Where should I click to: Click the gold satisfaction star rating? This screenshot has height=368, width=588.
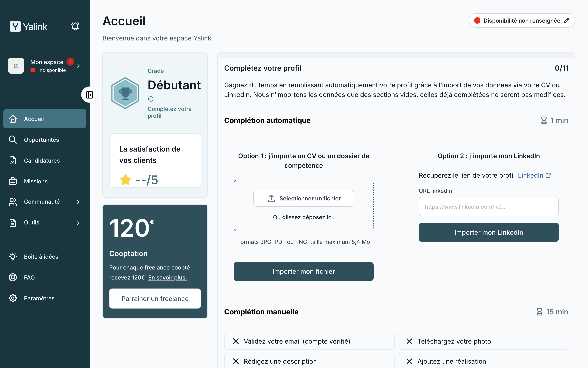[125, 180]
